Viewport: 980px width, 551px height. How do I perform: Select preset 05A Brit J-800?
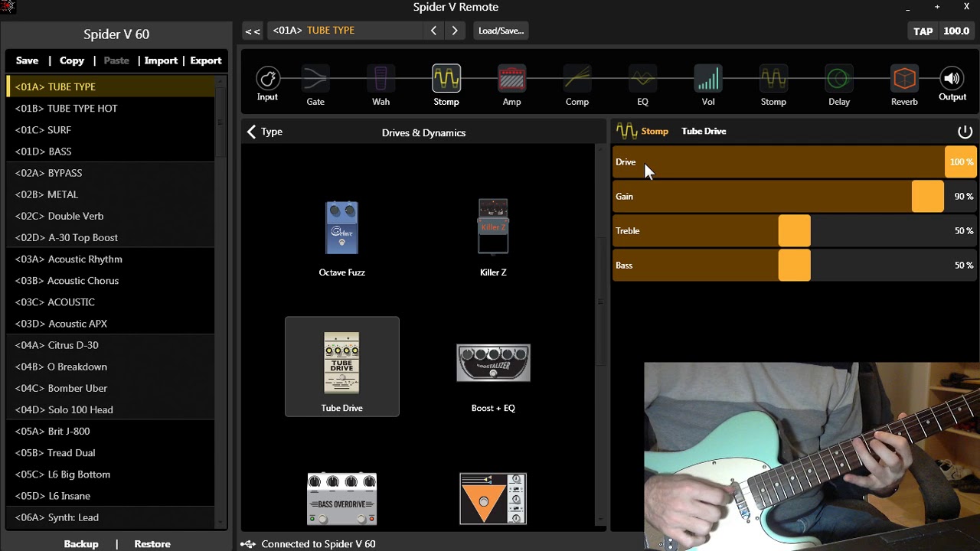(111, 432)
